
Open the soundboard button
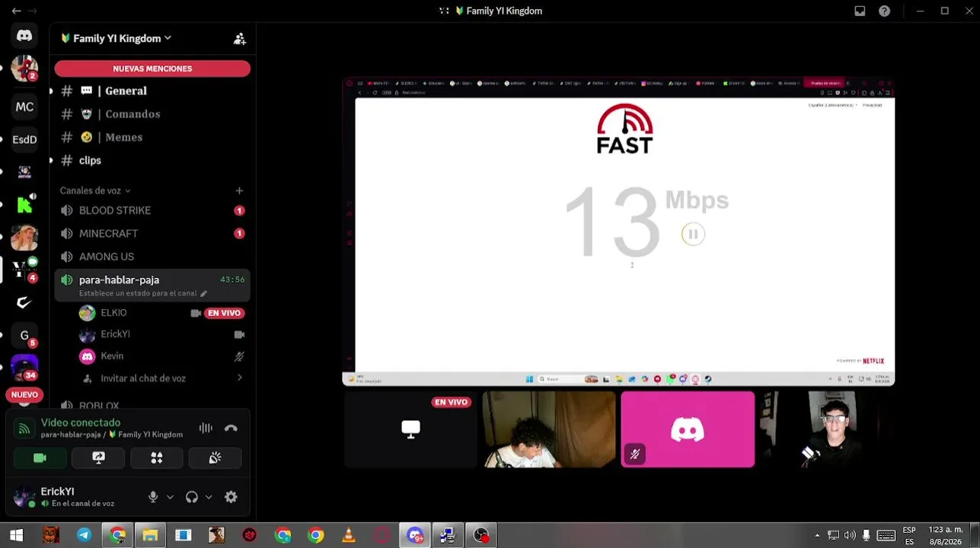tap(215, 457)
